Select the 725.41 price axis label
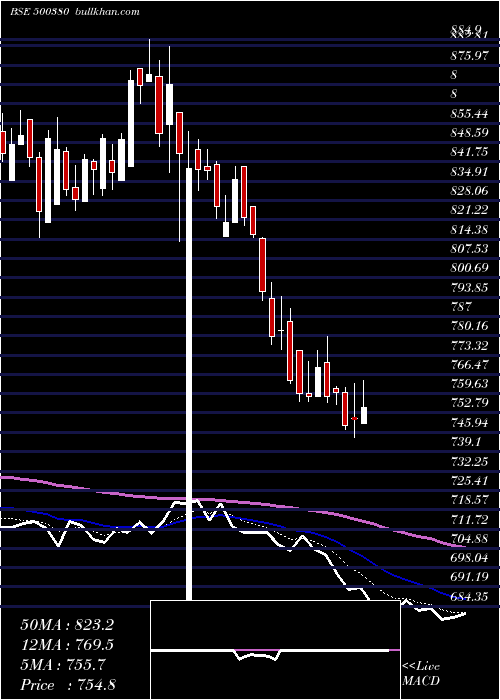 coord(469,480)
